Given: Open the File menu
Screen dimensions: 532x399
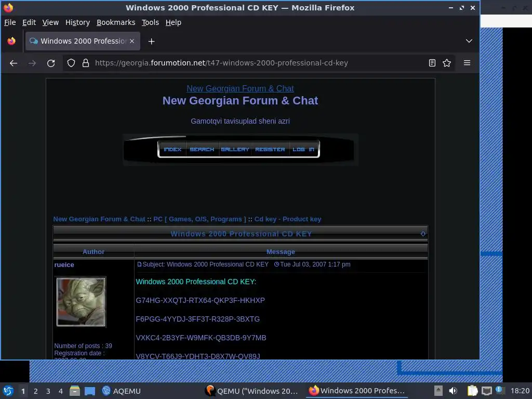Looking at the screenshot, I should coord(10,22).
